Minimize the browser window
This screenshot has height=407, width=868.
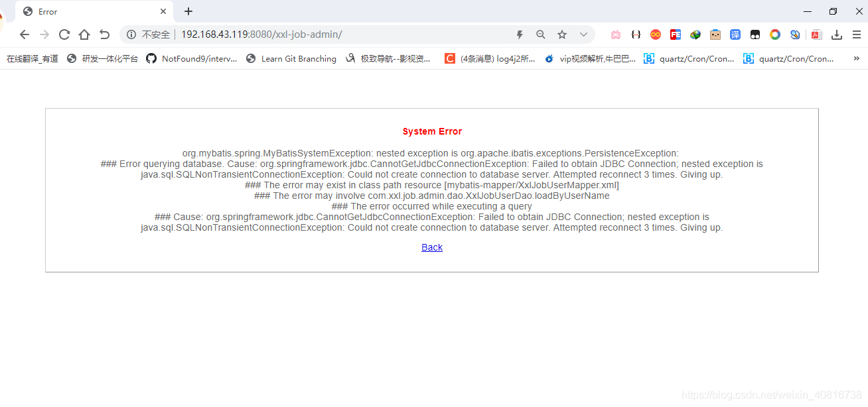(808, 11)
